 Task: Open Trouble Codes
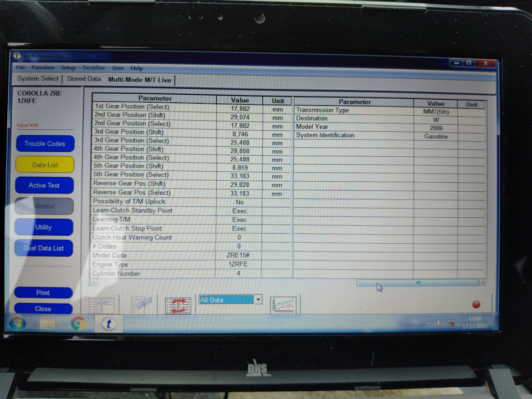45,144
